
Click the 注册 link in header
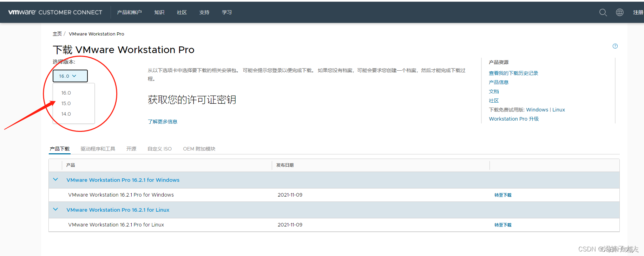[638, 12]
